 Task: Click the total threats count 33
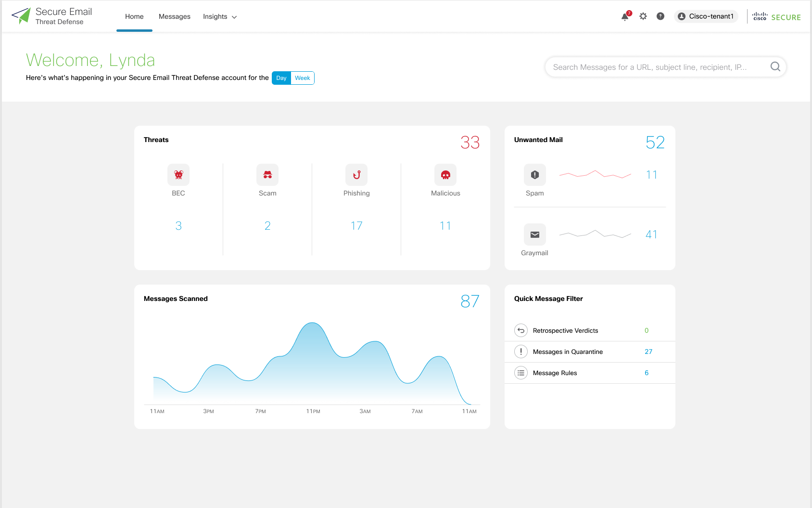470,143
